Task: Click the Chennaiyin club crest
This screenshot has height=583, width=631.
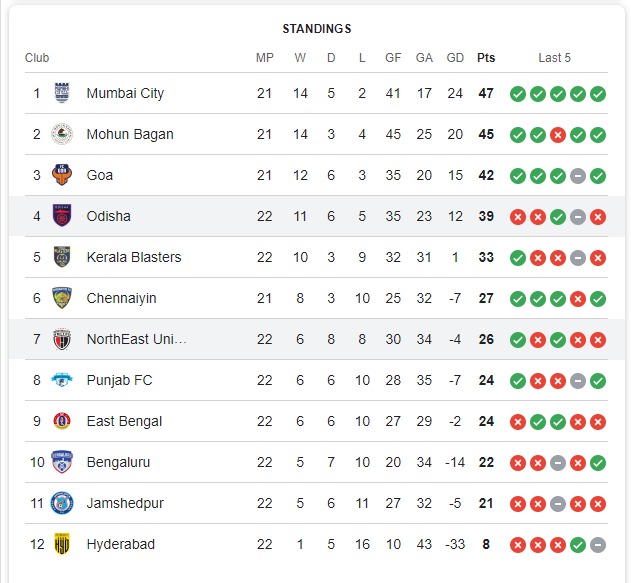Action: pos(62,298)
